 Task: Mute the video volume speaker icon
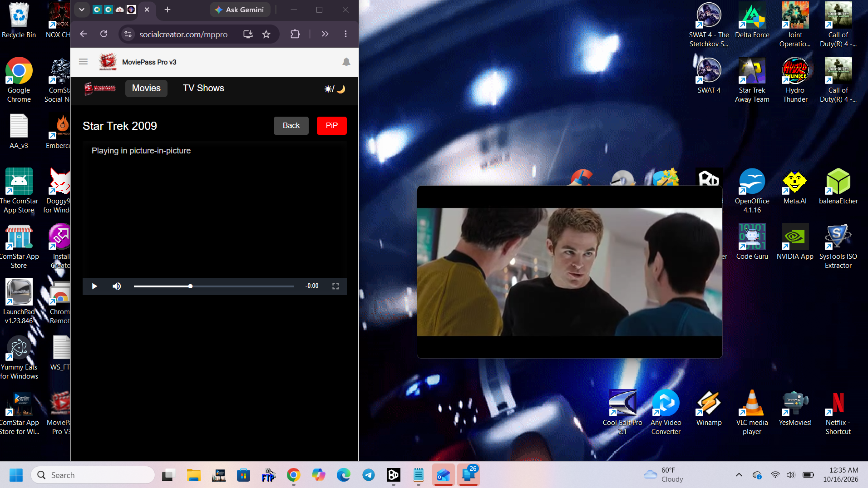(117, 286)
